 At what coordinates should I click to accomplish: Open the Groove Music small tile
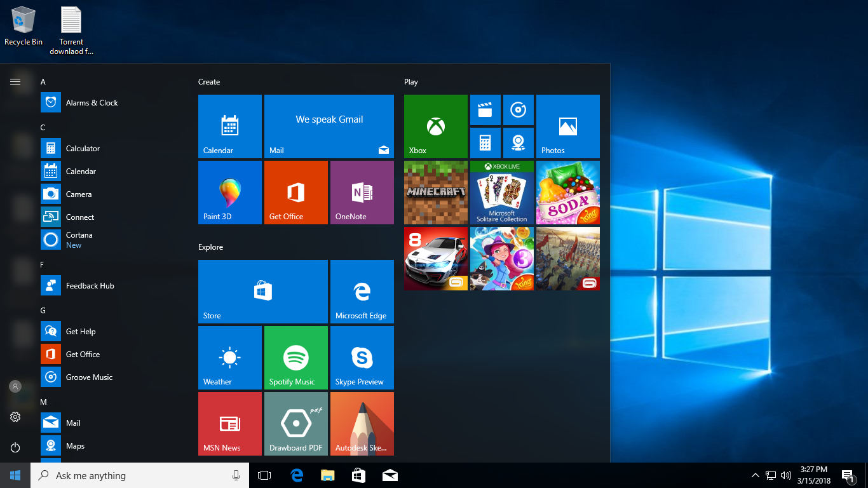click(x=519, y=110)
